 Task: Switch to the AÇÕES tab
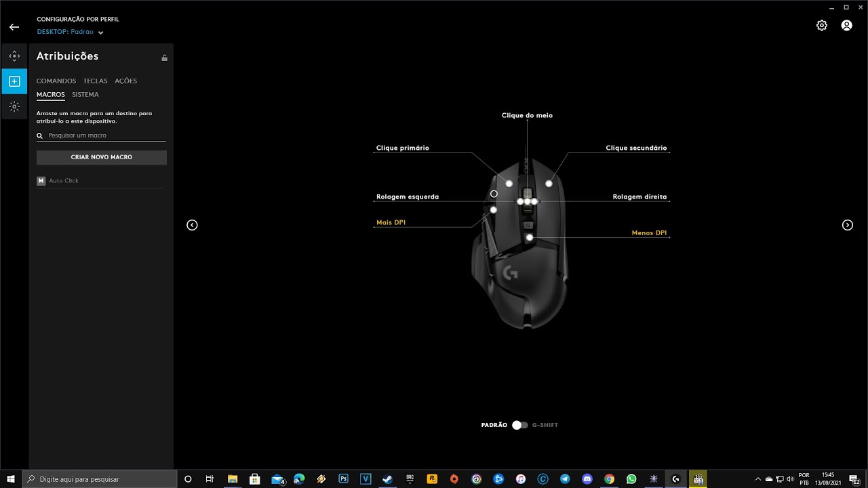click(x=125, y=81)
